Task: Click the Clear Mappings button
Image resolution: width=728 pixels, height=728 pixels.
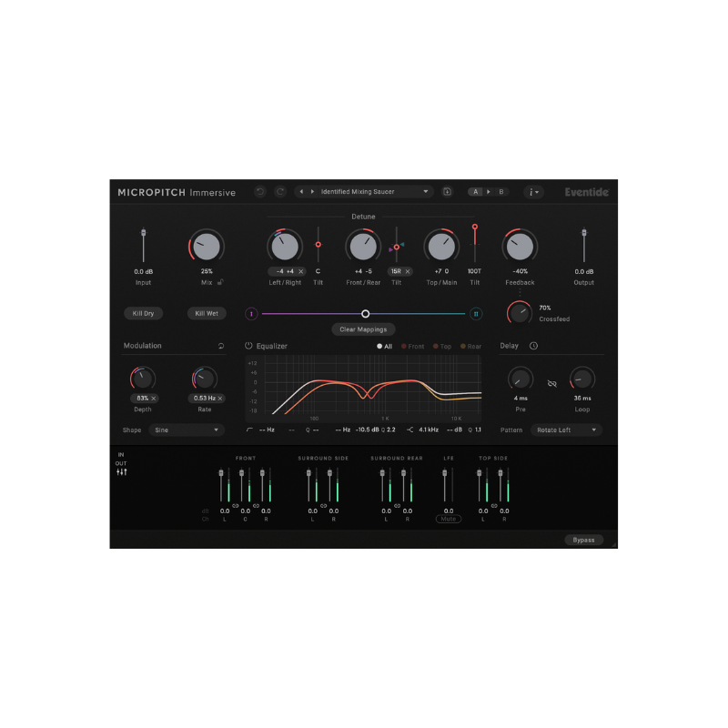Action: [364, 329]
